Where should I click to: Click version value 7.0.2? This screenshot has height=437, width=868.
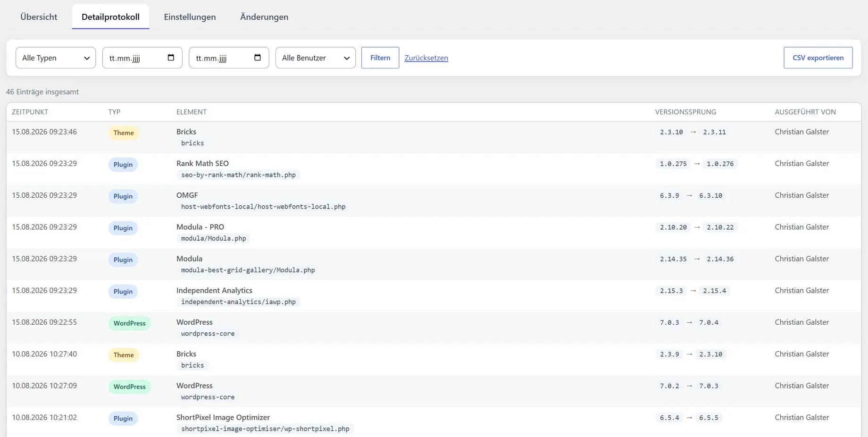pos(669,386)
